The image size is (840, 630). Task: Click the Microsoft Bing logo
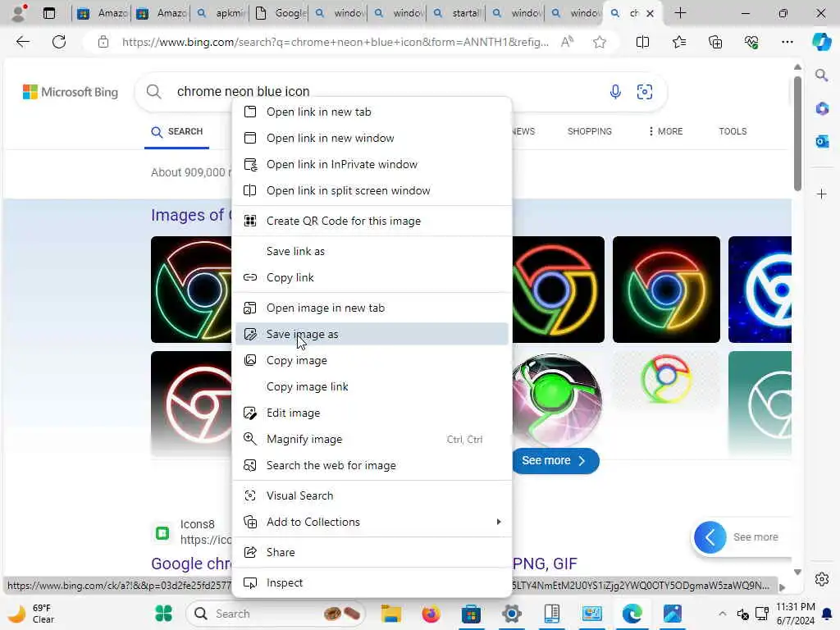tap(71, 92)
